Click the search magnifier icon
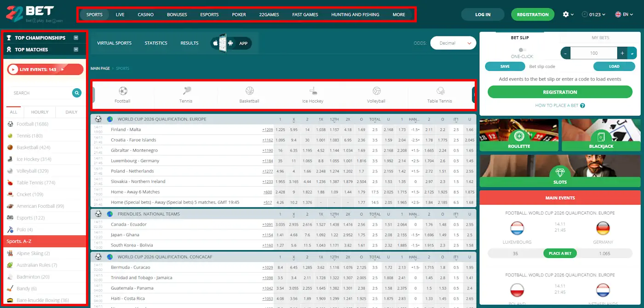The image size is (644, 308). point(76,93)
